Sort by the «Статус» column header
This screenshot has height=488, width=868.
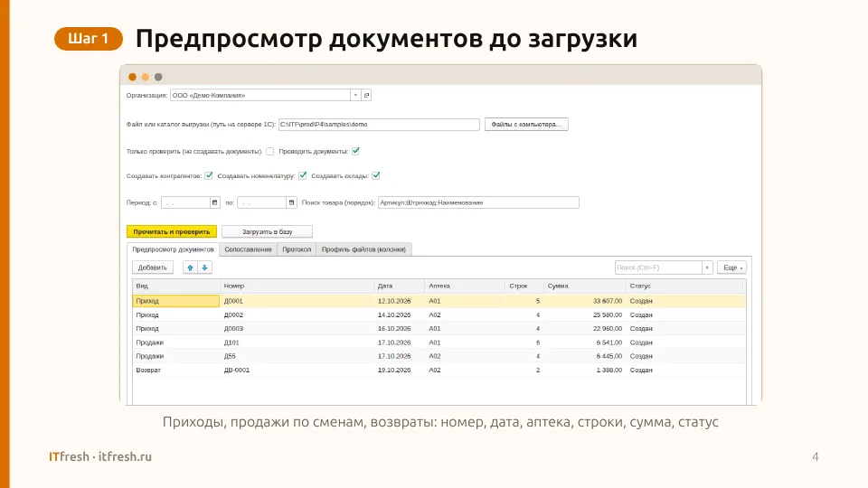pyautogui.click(x=684, y=286)
